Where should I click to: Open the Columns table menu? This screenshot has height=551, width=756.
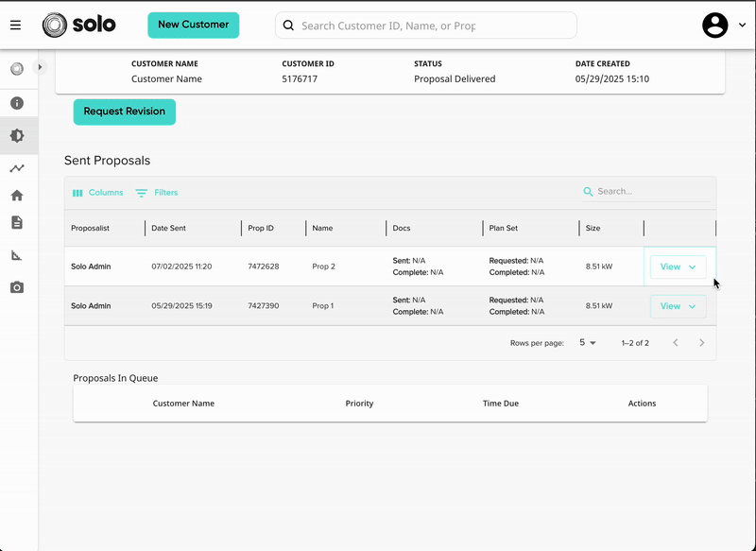tap(98, 193)
